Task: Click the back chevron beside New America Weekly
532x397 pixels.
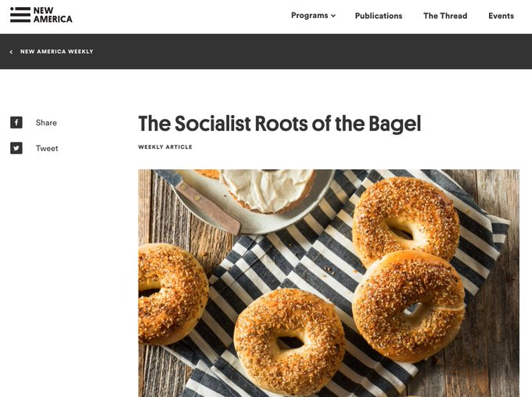Action: click(x=11, y=52)
